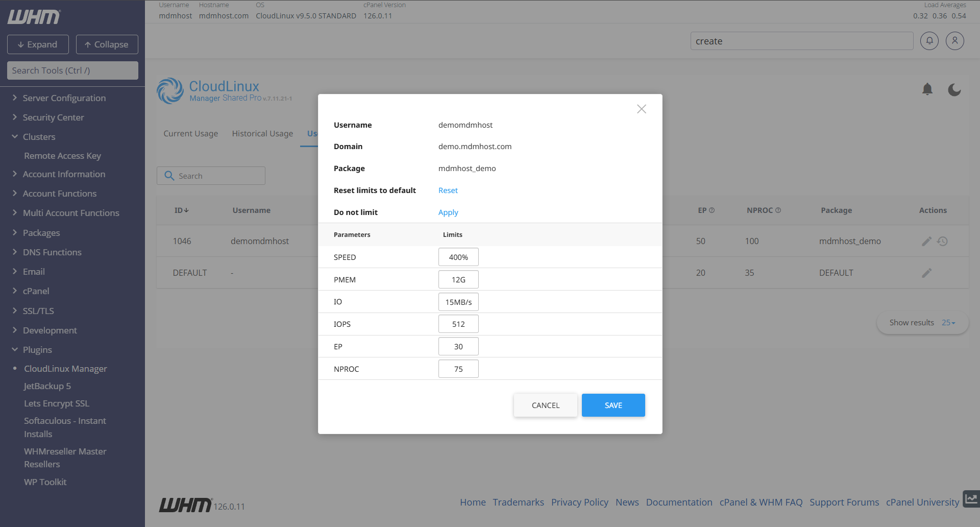980x527 pixels.
Task: Open the Documentation footer link
Action: [x=679, y=502]
